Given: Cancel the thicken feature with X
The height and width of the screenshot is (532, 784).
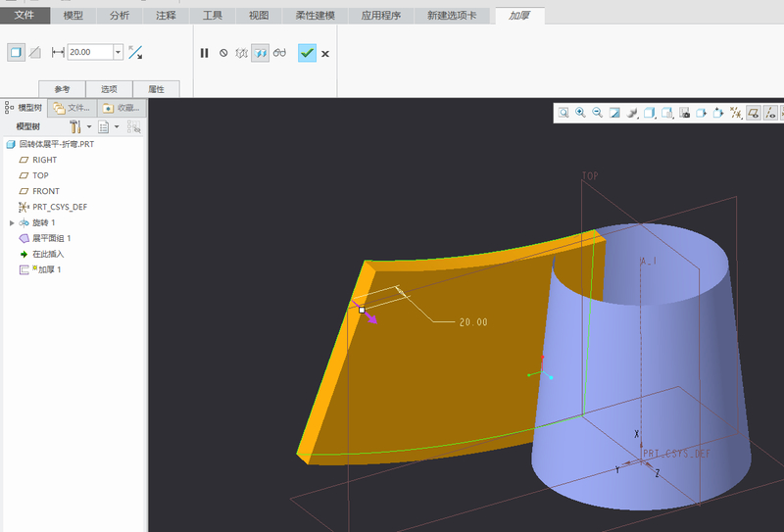Looking at the screenshot, I should (325, 54).
